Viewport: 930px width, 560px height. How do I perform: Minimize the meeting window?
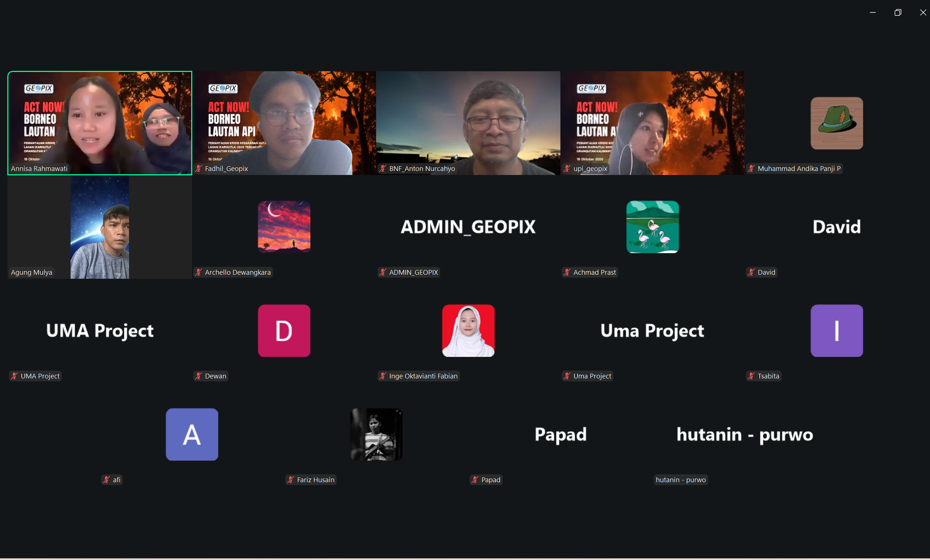pos(873,12)
